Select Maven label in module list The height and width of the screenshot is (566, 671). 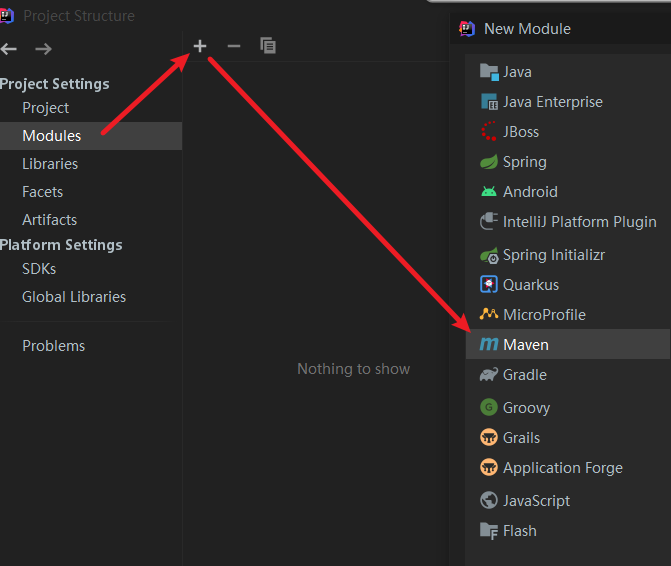pyautogui.click(x=526, y=344)
